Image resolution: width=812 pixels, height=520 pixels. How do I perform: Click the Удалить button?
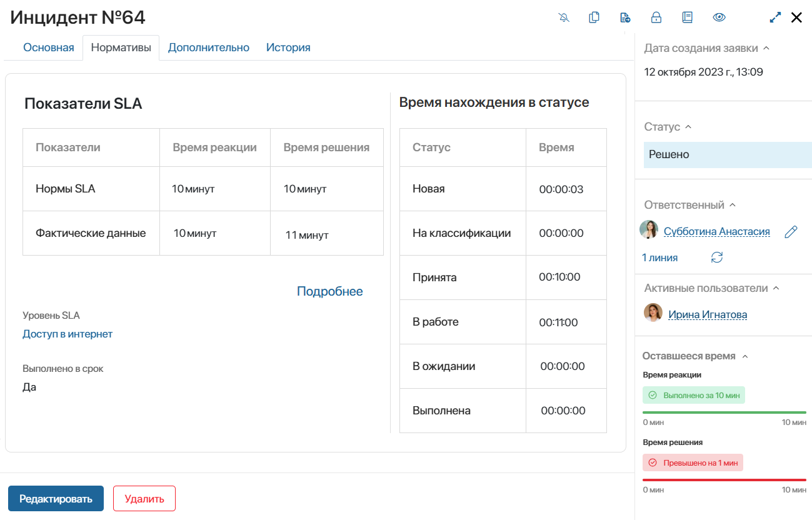tap(144, 499)
